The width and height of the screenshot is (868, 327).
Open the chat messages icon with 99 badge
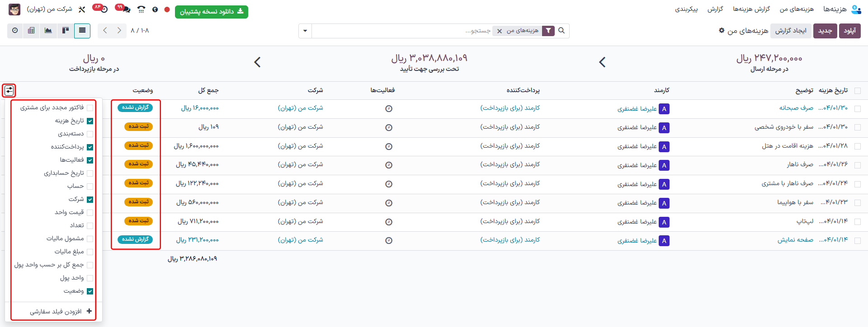coord(125,9)
